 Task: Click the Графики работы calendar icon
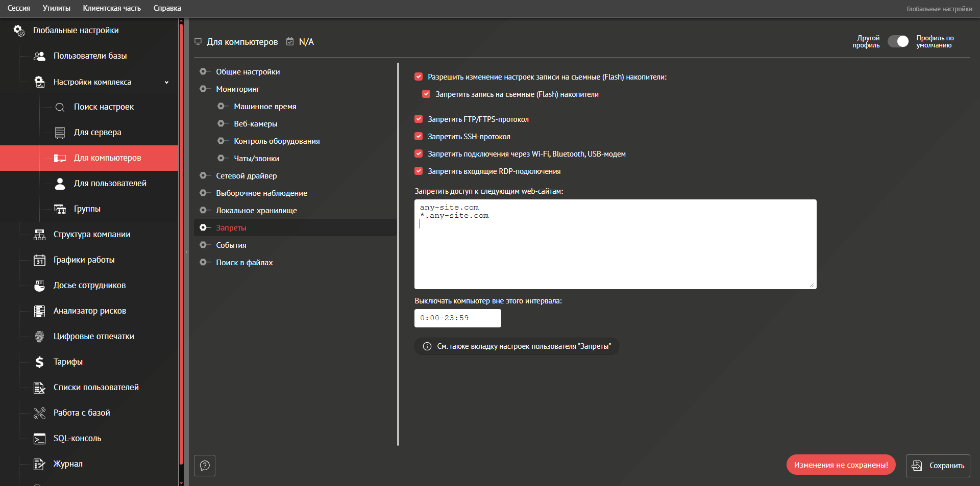tap(39, 260)
